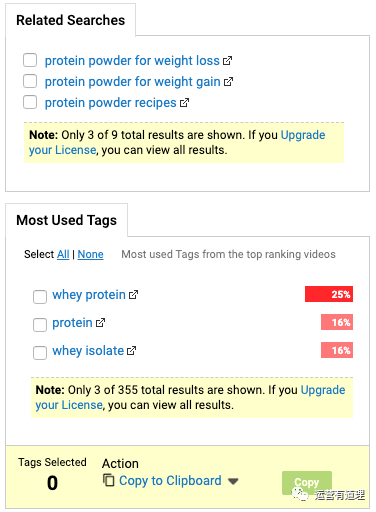
Task: Check the whey protein tag checkbox
Action: (x=40, y=296)
